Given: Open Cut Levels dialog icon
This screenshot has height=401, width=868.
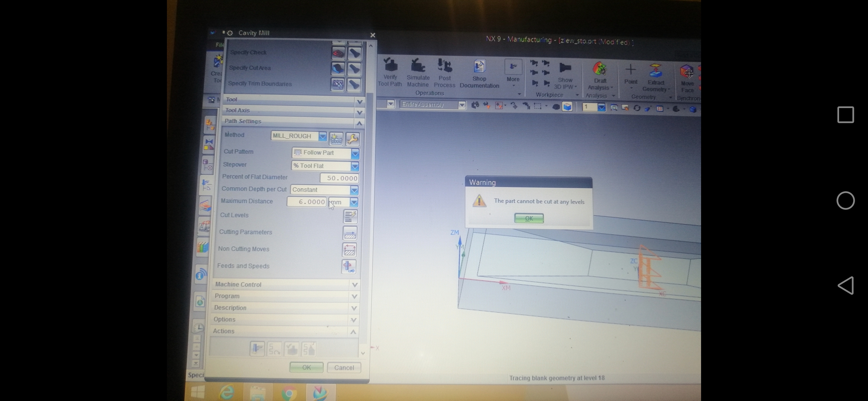Looking at the screenshot, I should tap(350, 216).
